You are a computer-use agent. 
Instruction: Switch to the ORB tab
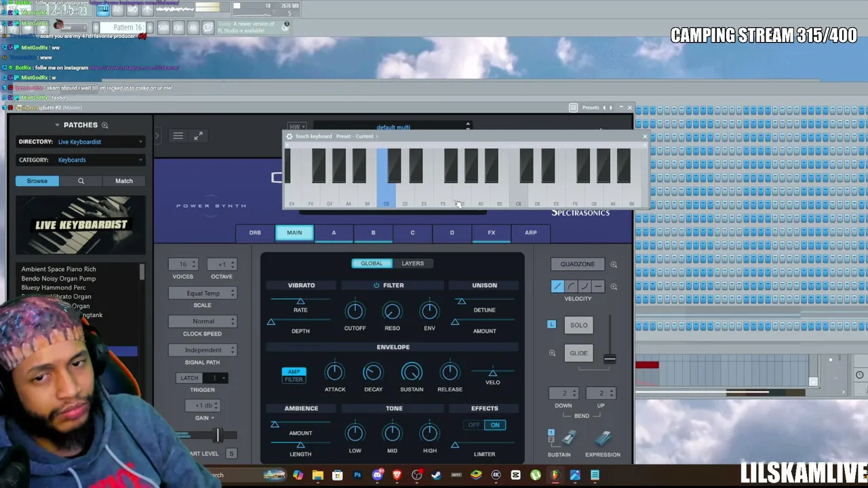255,233
